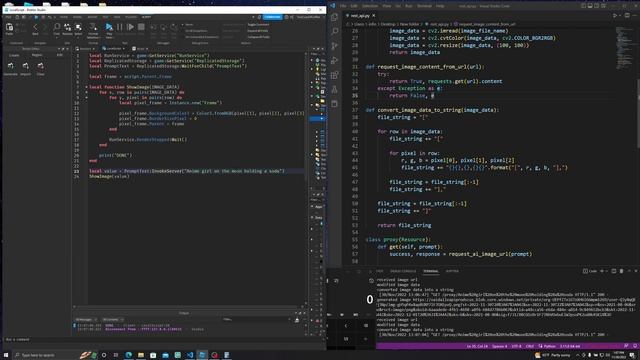Kill the VS Code terminal with trash icon
The image size is (640, 360).
pyautogui.click(x=621, y=271)
